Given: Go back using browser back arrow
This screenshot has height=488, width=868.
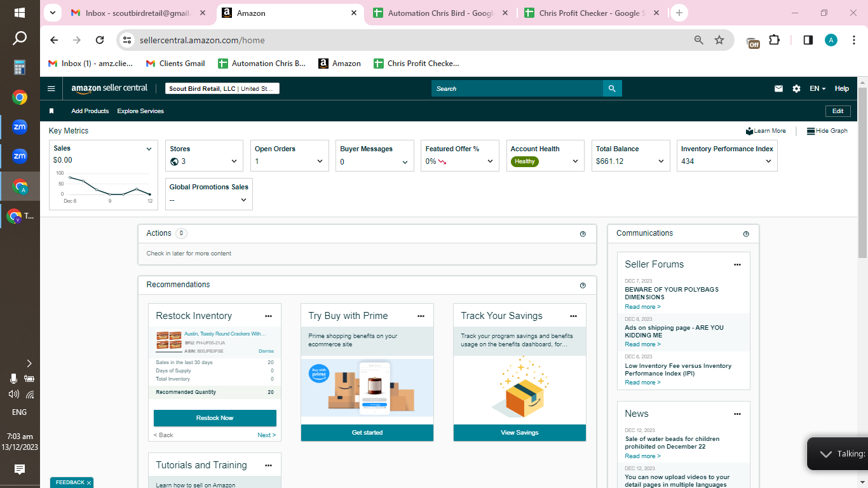Looking at the screenshot, I should pos(54,40).
